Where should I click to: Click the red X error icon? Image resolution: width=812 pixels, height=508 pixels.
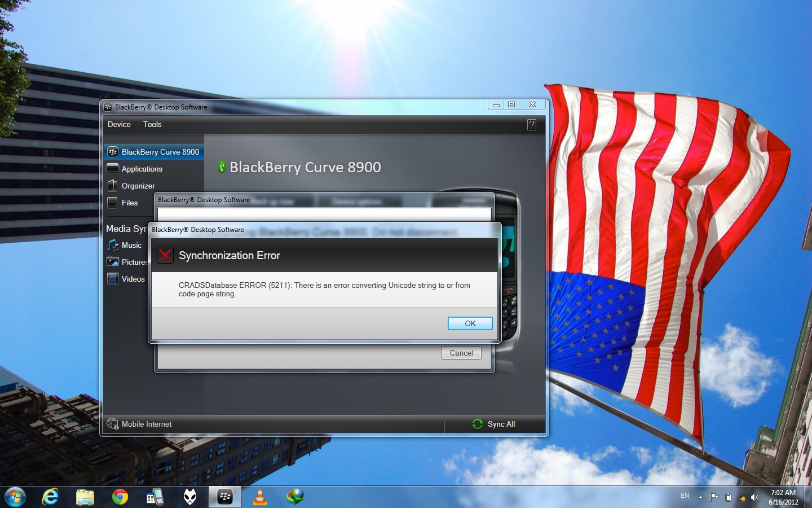click(165, 255)
